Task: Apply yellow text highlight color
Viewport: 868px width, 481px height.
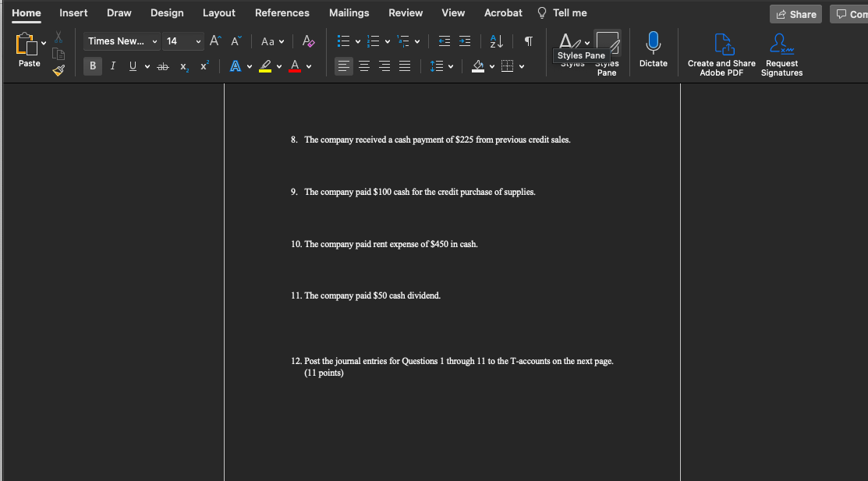Action: click(x=265, y=66)
